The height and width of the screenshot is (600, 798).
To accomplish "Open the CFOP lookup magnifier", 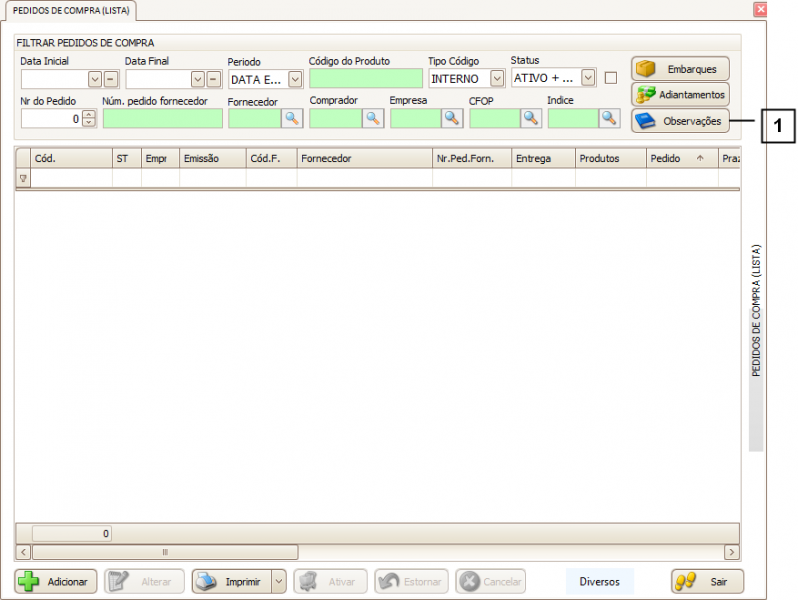I will click(530, 118).
